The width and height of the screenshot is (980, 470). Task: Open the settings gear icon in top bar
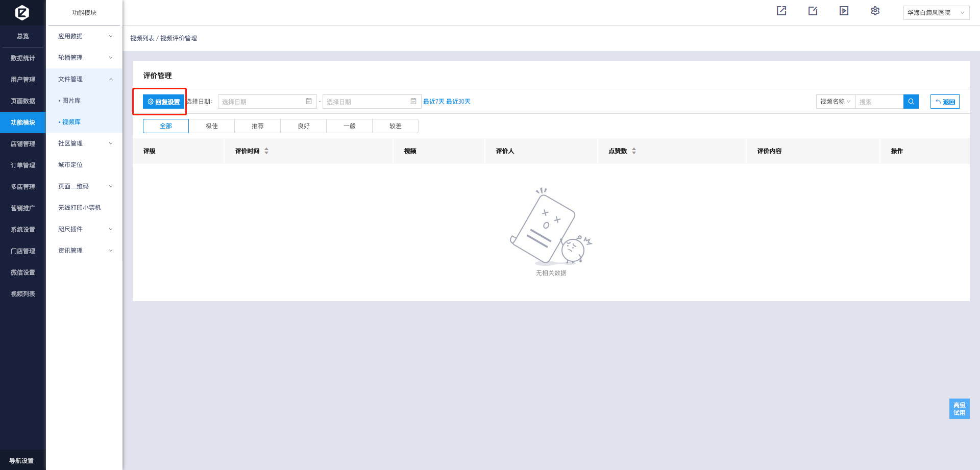click(875, 11)
